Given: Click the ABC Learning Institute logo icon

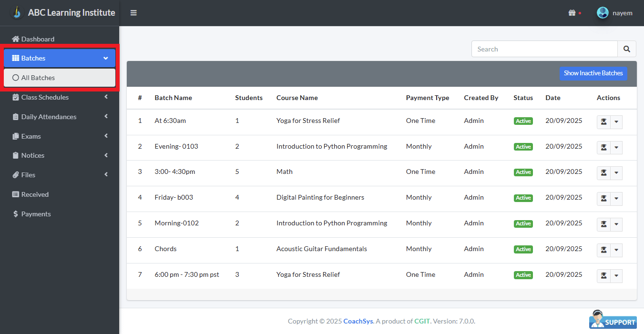Looking at the screenshot, I should point(17,12).
